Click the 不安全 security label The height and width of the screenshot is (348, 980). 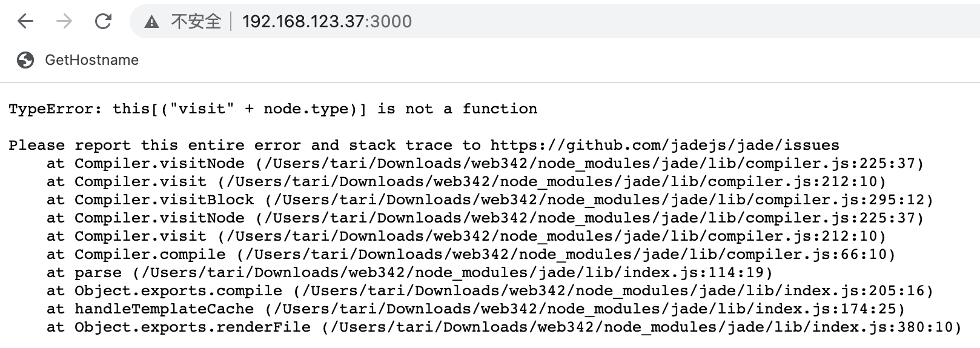[x=196, y=22]
